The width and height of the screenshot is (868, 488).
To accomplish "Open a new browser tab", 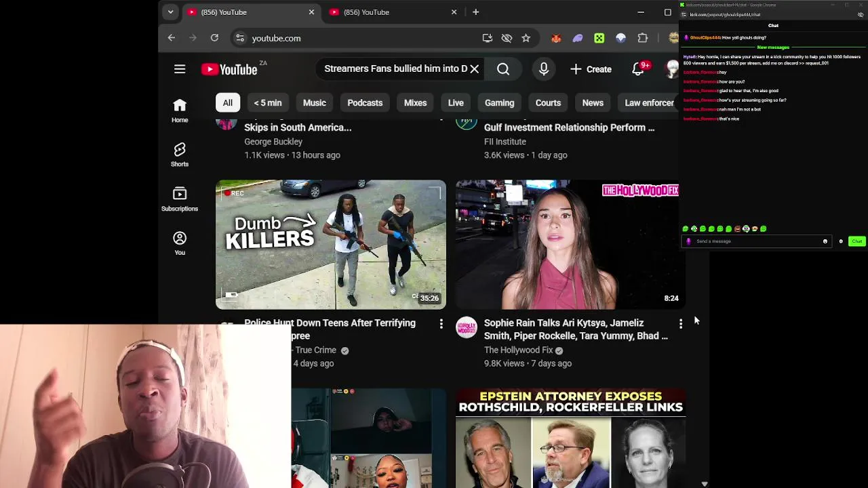I will click(475, 12).
